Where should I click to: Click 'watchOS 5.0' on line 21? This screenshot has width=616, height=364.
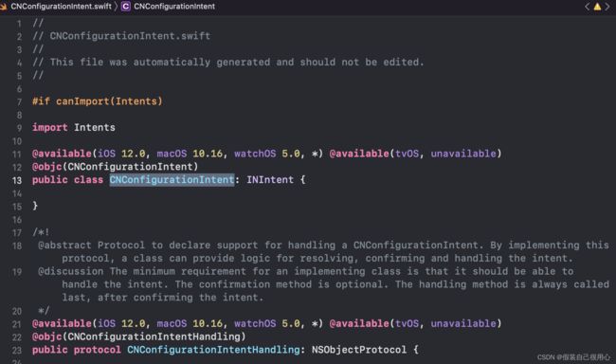pyautogui.click(x=267, y=323)
